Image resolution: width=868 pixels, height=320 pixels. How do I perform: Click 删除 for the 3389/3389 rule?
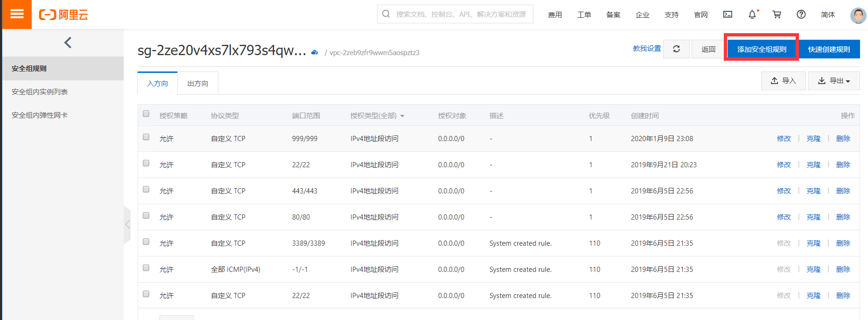(843, 243)
